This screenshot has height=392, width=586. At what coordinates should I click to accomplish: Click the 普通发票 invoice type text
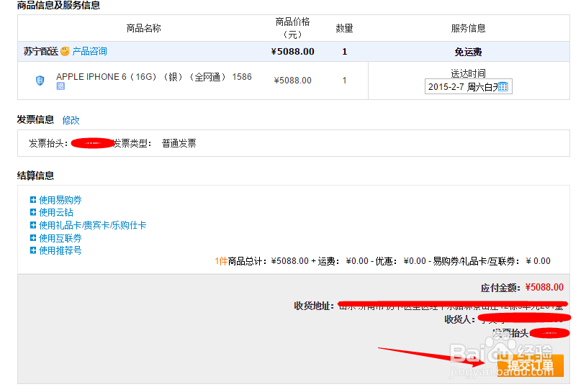(179, 143)
